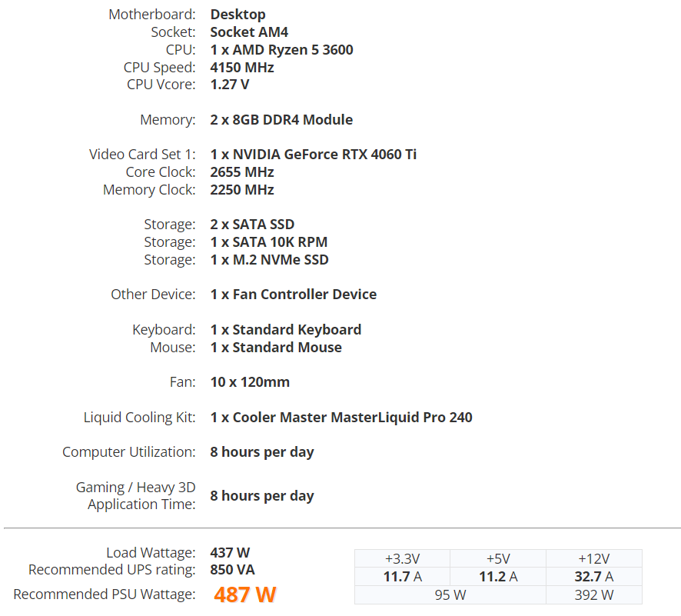Click the 850 VA UPS rating value

pos(232,569)
